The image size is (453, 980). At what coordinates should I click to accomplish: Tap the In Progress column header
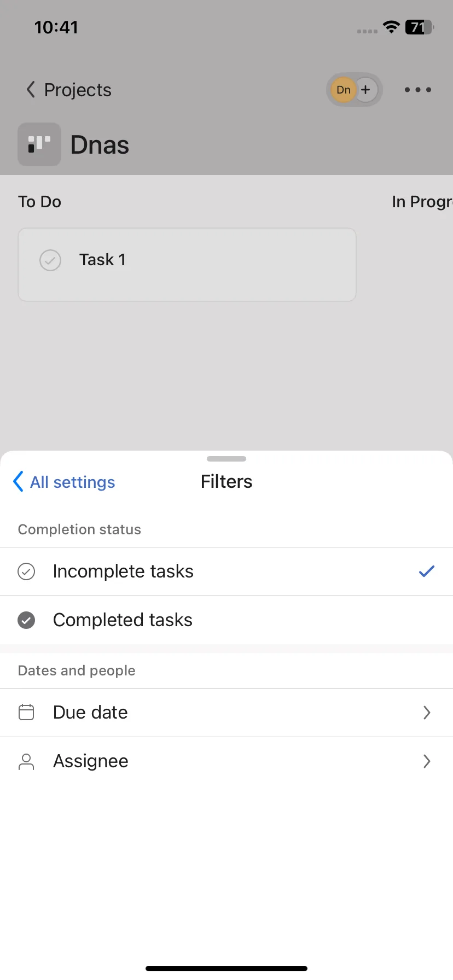coord(422,202)
